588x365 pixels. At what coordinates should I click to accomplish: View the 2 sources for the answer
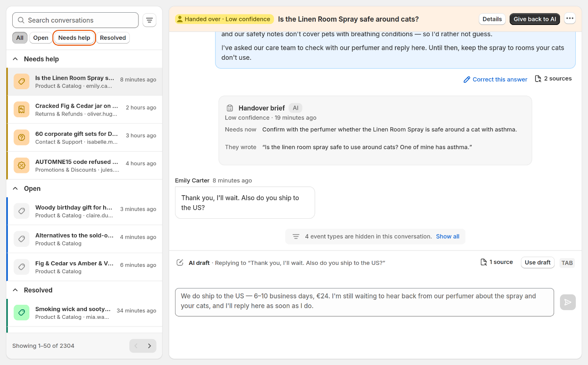click(x=553, y=79)
